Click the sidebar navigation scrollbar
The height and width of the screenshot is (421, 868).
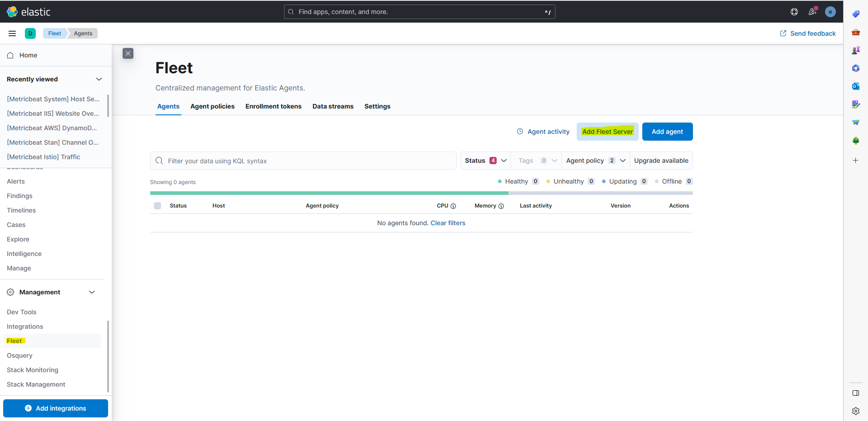[x=108, y=356]
